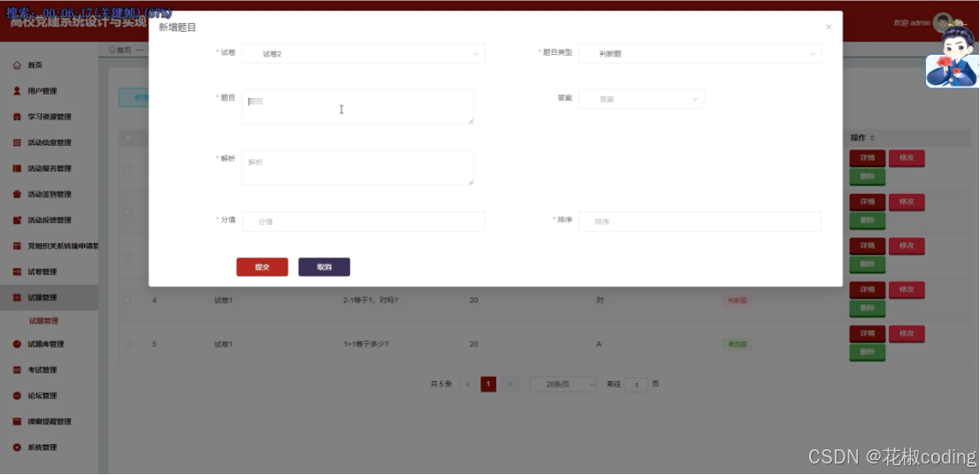Cancel the dialog with 取消 button

pos(324,267)
